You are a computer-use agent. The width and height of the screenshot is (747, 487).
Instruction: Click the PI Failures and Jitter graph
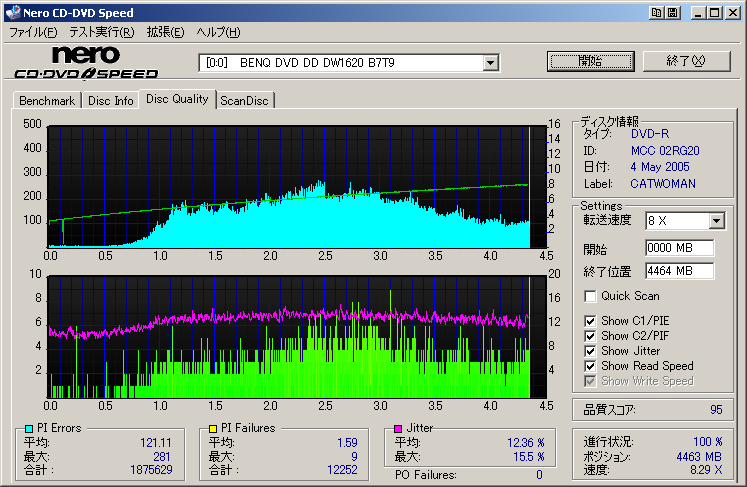297,337
